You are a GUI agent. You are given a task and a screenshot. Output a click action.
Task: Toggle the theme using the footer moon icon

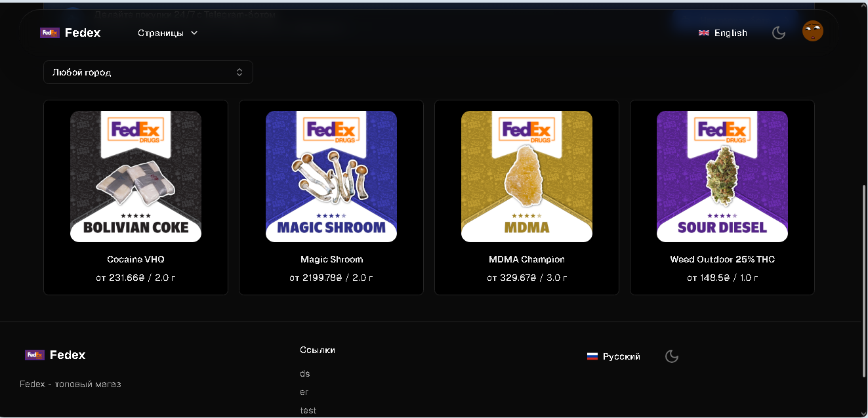point(672,356)
